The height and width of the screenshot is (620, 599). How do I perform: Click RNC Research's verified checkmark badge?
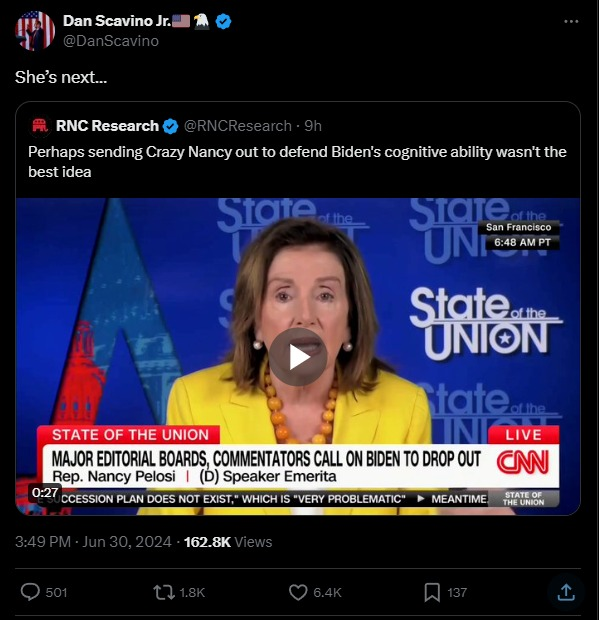(x=170, y=126)
